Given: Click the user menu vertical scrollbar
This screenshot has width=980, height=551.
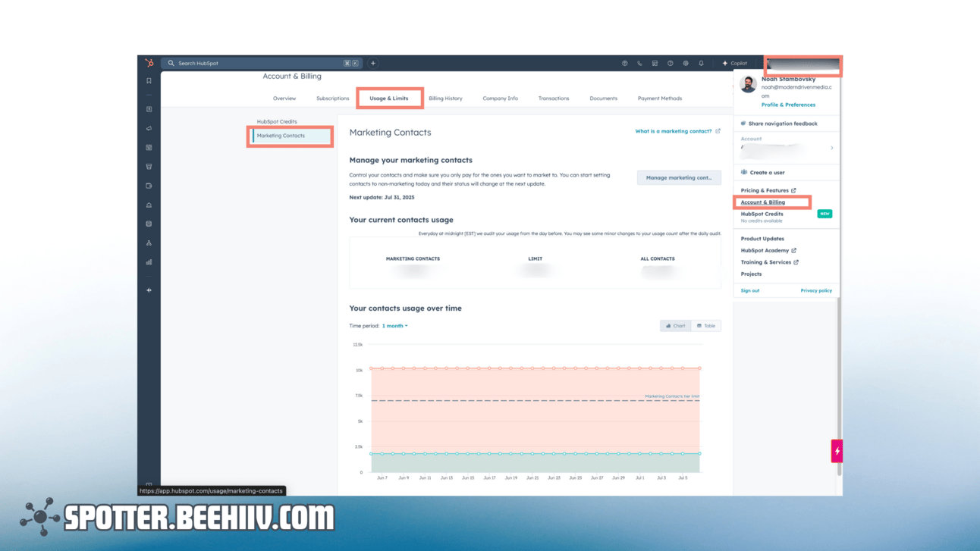Looking at the screenshot, I should pyautogui.click(x=838, y=386).
